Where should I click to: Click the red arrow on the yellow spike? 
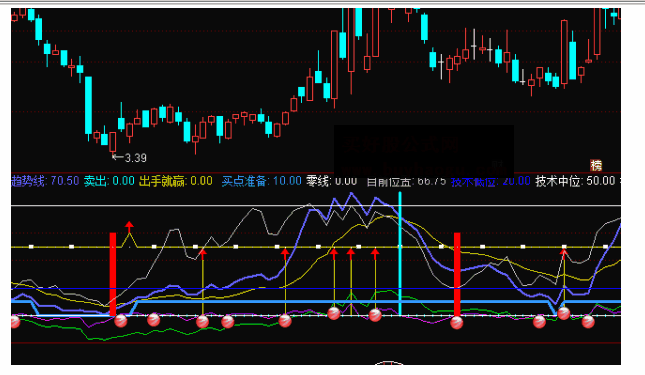pyautogui.click(x=129, y=226)
